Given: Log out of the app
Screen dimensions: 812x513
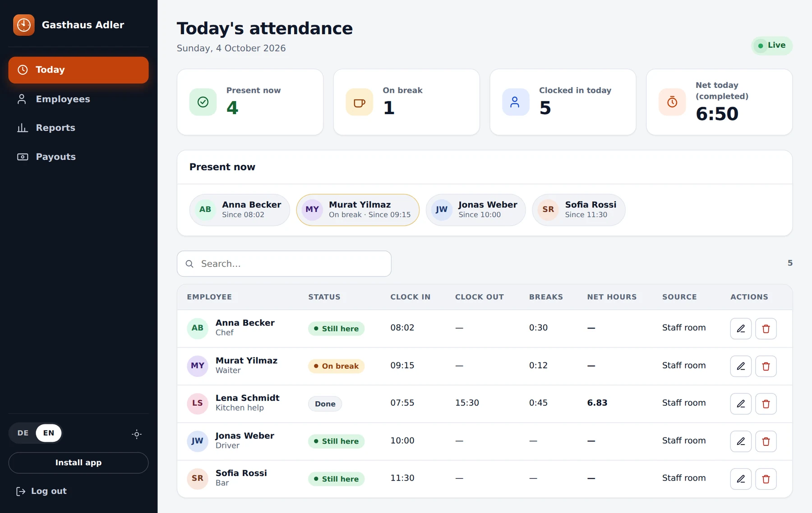Looking at the screenshot, I should (42, 491).
